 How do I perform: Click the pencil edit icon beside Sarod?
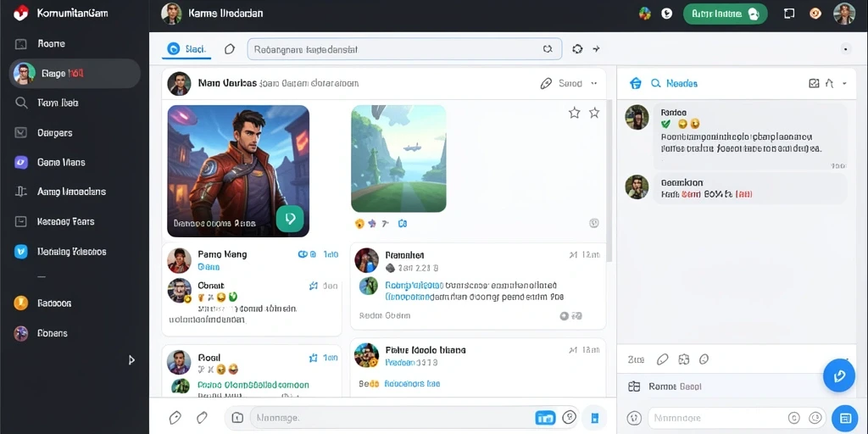pos(546,84)
